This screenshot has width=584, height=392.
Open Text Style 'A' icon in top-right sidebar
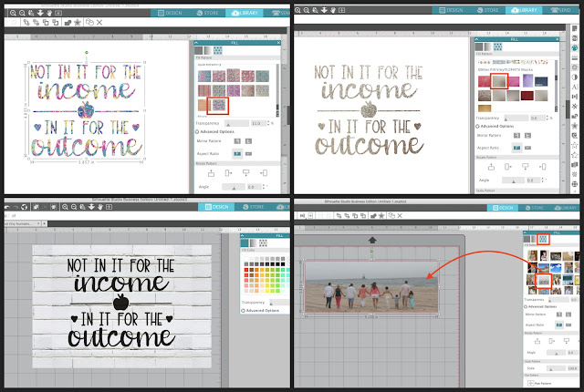point(575,87)
